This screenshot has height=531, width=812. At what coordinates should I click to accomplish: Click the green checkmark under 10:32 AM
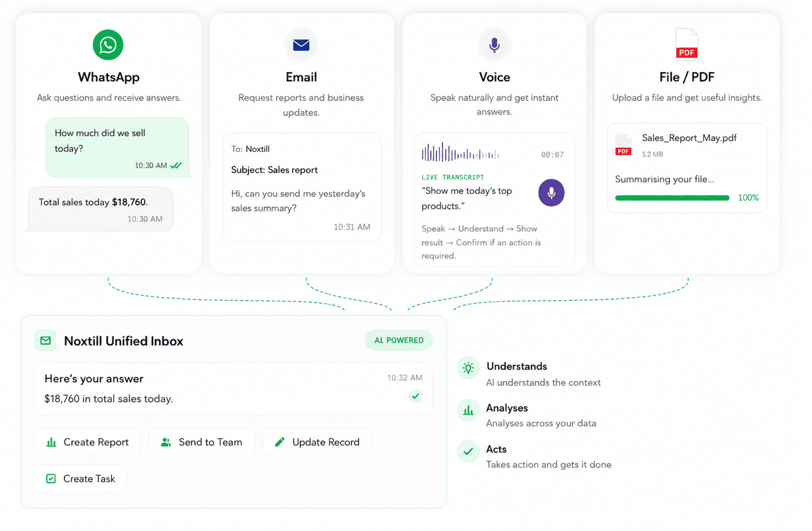[x=415, y=396]
